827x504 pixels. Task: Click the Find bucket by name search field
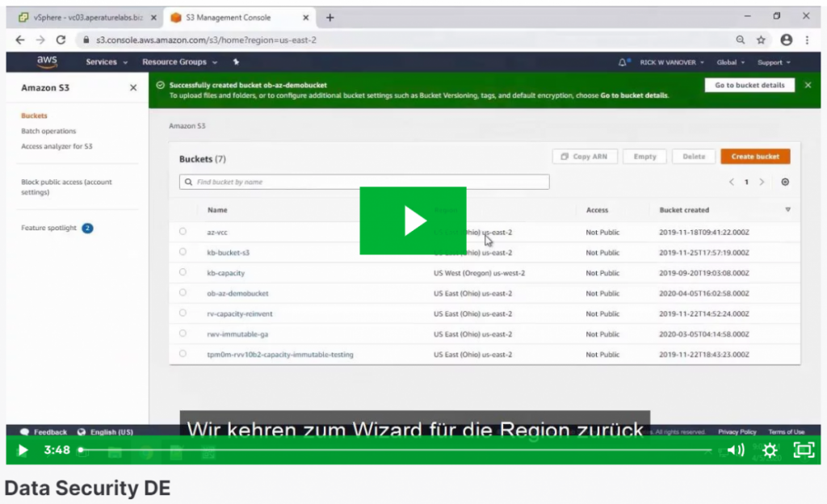pos(364,182)
